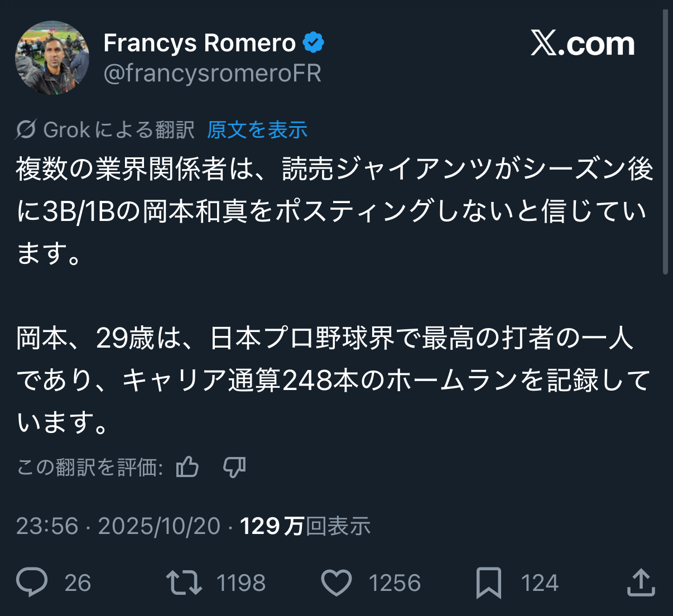Open the @francysromeroFR handle link

(x=212, y=73)
